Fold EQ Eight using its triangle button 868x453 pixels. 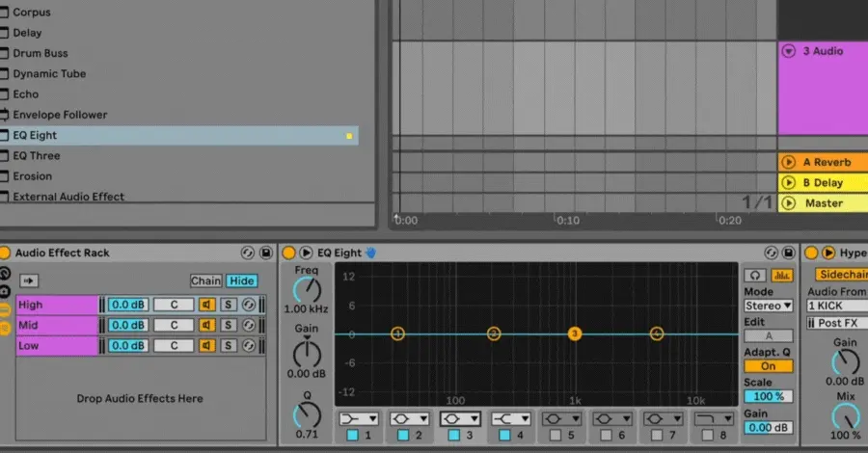click(x=306, y=253)
